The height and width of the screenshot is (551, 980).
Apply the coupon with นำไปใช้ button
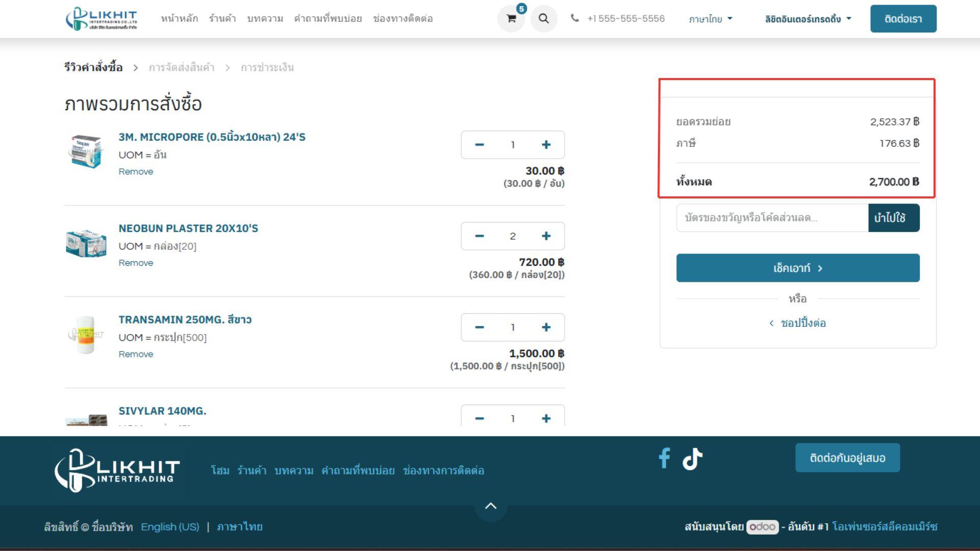(894, 218)
